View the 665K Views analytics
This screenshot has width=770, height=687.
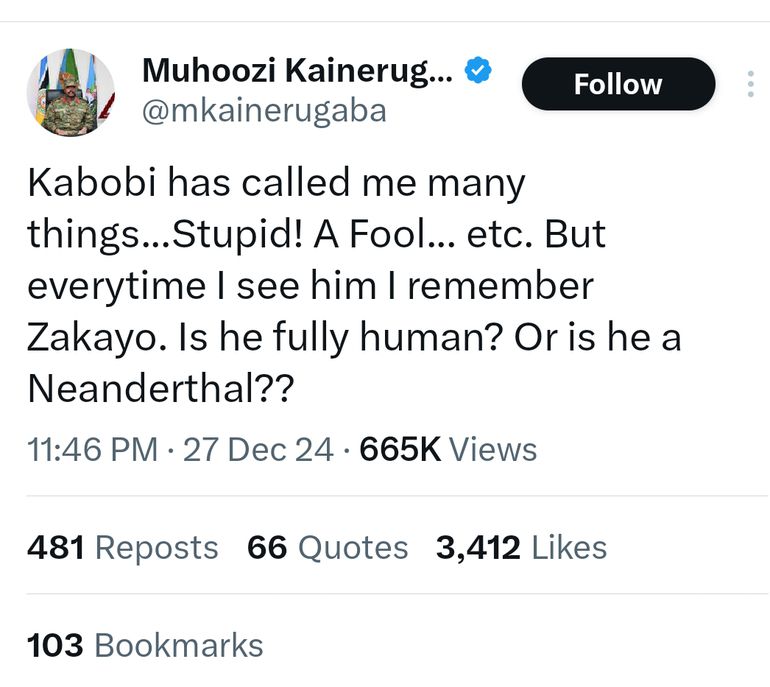click(448, 449)
